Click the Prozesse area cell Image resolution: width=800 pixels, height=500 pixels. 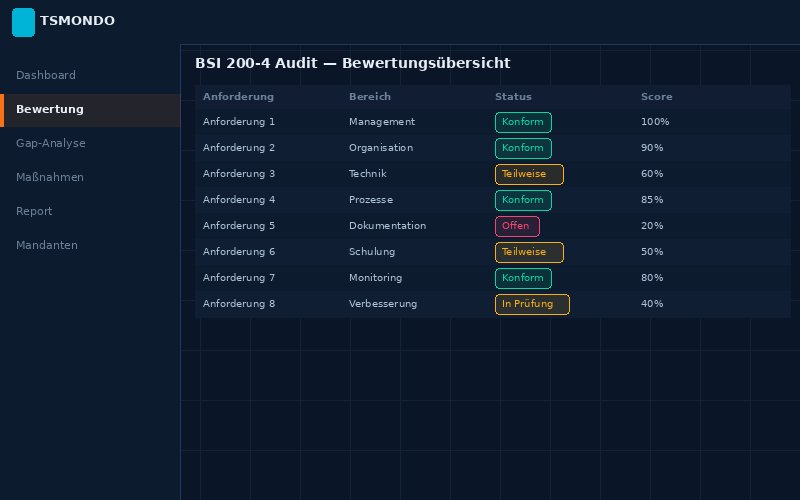pyautogui.click(x=371, y=200)
